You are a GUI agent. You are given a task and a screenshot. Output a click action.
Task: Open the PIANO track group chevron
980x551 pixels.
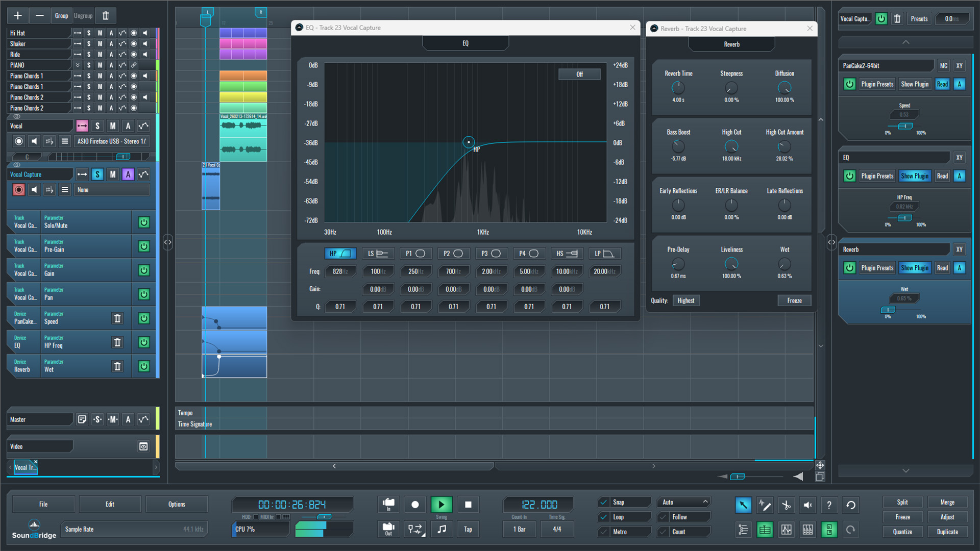pyautogui.click(x=78, y=65)
